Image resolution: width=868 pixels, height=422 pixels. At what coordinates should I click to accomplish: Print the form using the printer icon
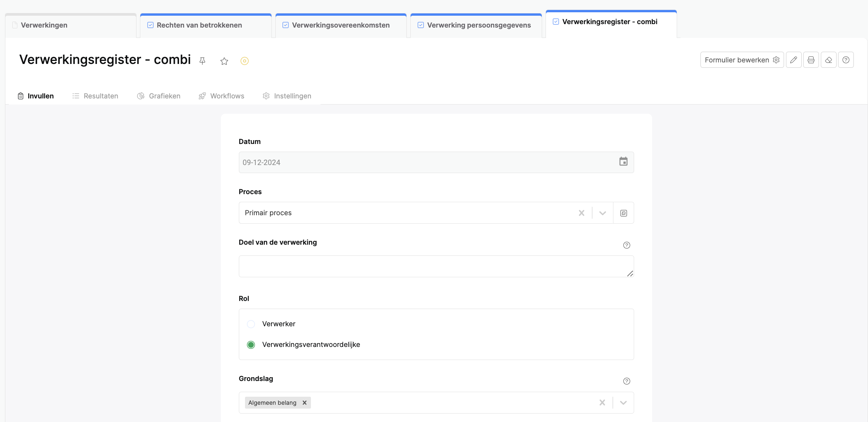(x=811, y=60)
